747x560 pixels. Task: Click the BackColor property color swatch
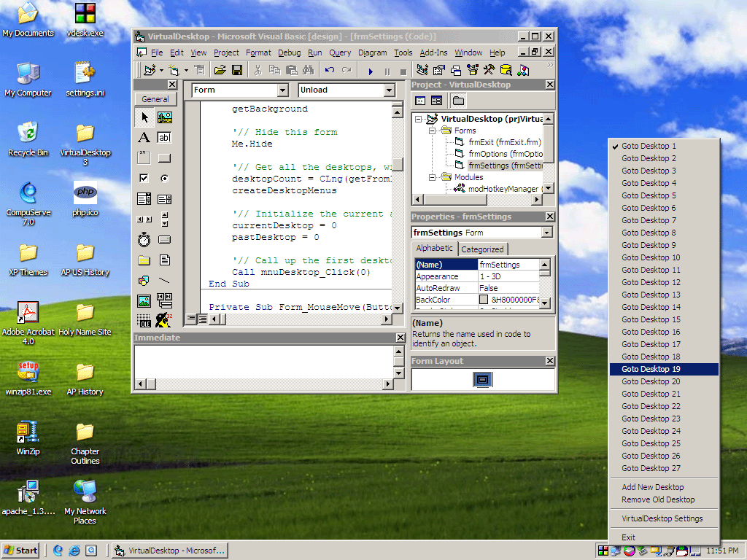click(484, 300)
